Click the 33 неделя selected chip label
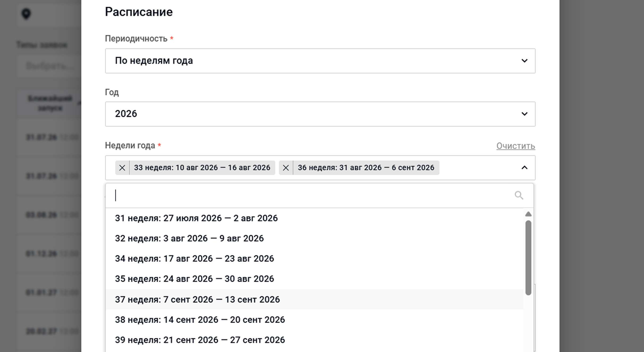644x352 pixels. point(202,168)
